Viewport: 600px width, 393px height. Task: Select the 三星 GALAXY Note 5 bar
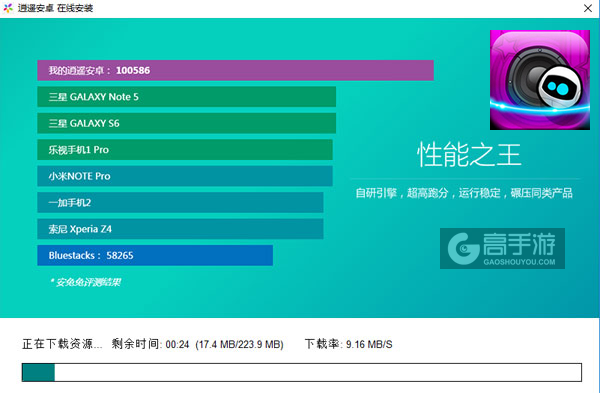[186, 97]
